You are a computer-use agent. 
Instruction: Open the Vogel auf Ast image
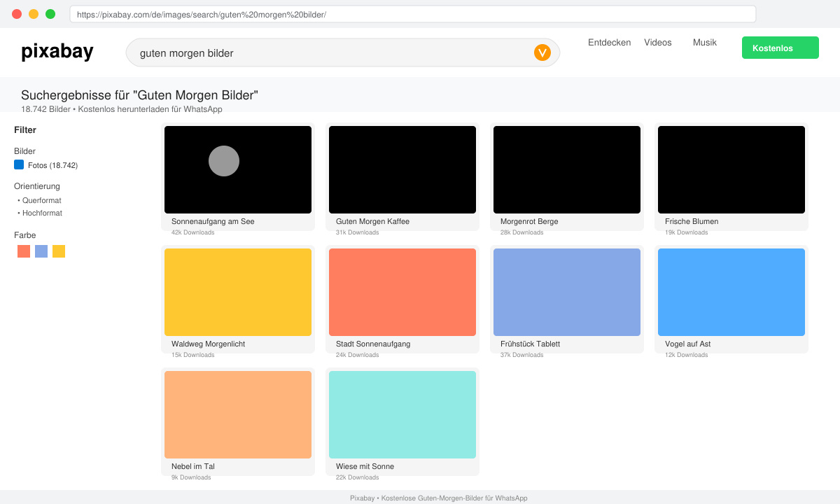731,292
